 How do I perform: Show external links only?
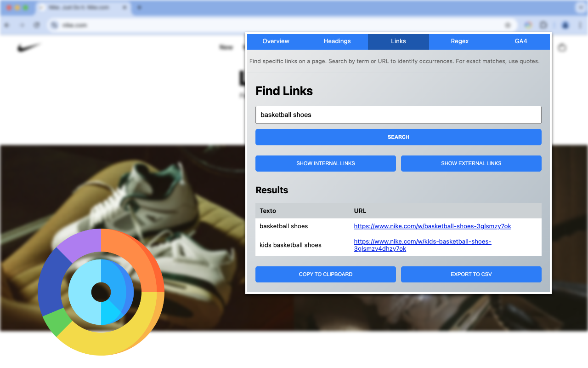point(471,163)
